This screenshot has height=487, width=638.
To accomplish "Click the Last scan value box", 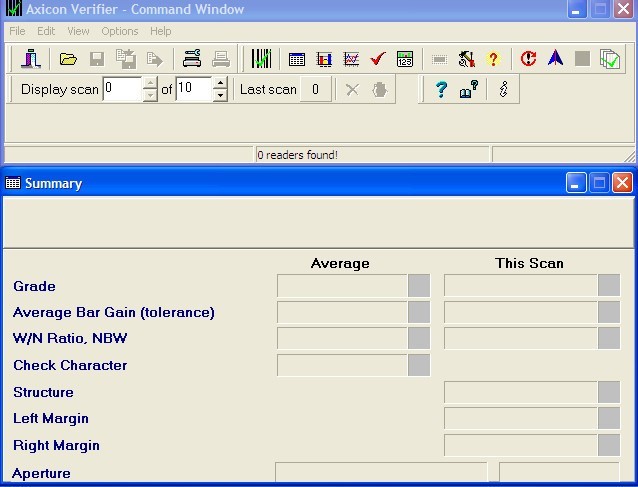I will click(x=315, y=89).
